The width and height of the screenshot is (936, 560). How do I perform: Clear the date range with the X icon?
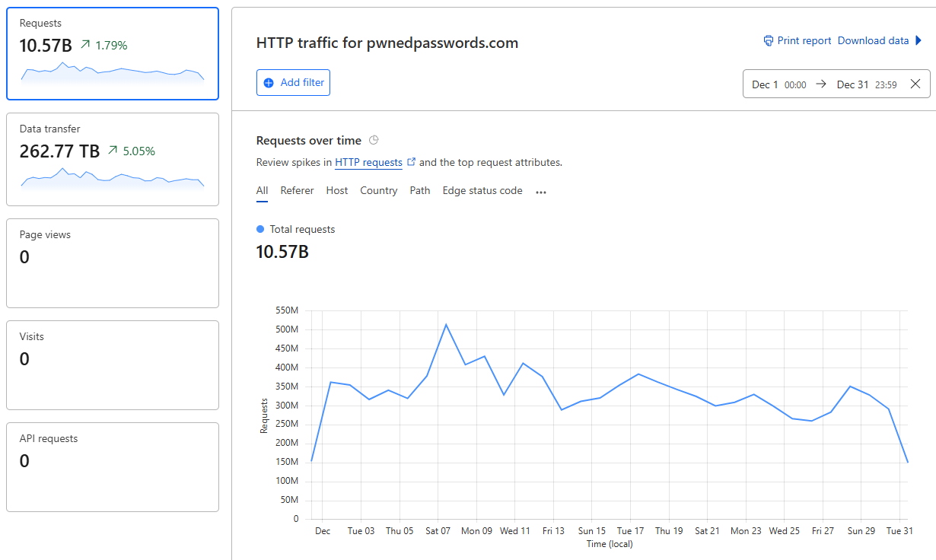pos(915,84)
